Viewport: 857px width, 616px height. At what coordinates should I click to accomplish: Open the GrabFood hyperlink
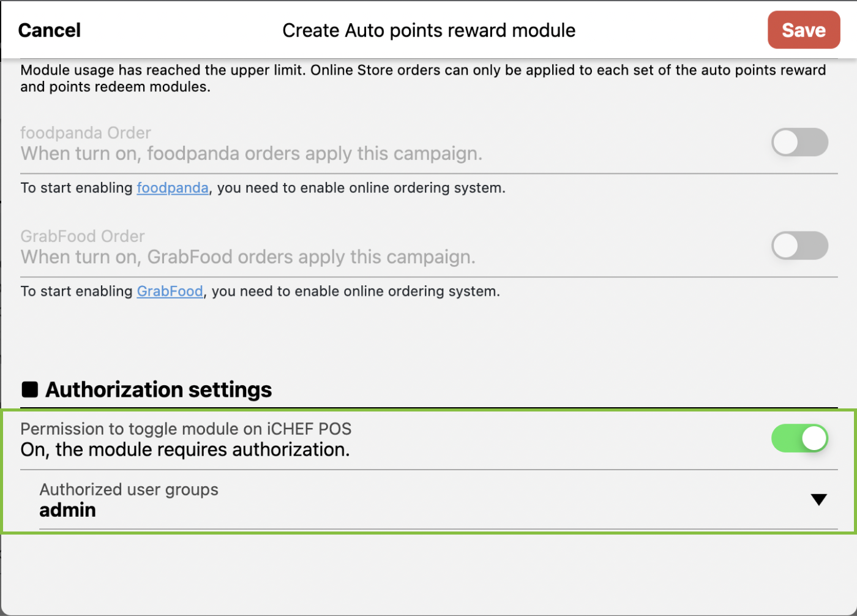click(170, 291)
